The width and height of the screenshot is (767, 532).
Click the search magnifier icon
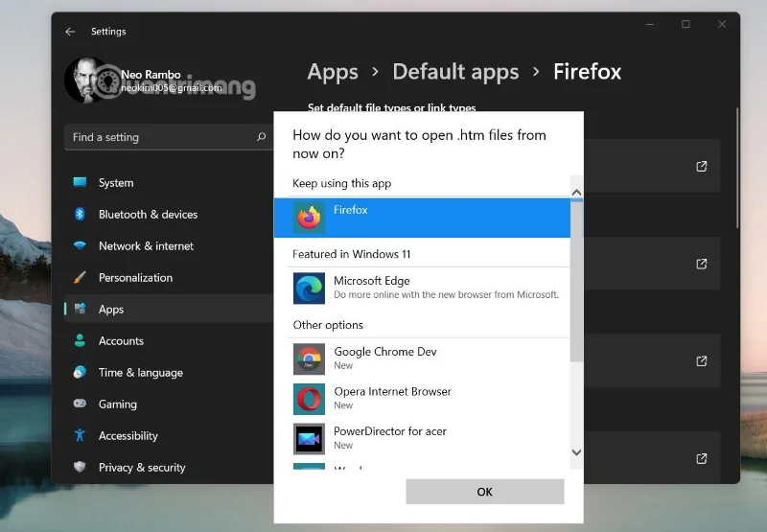262,137
